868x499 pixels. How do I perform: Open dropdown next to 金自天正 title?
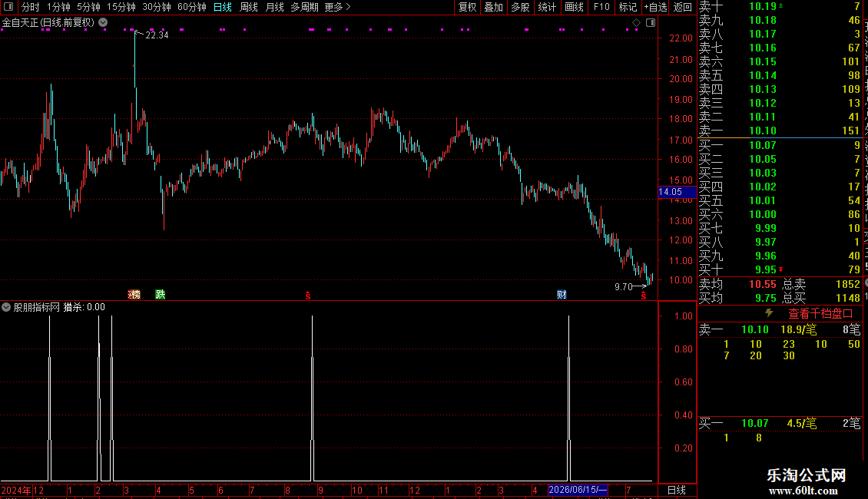(x=103, y=23)
